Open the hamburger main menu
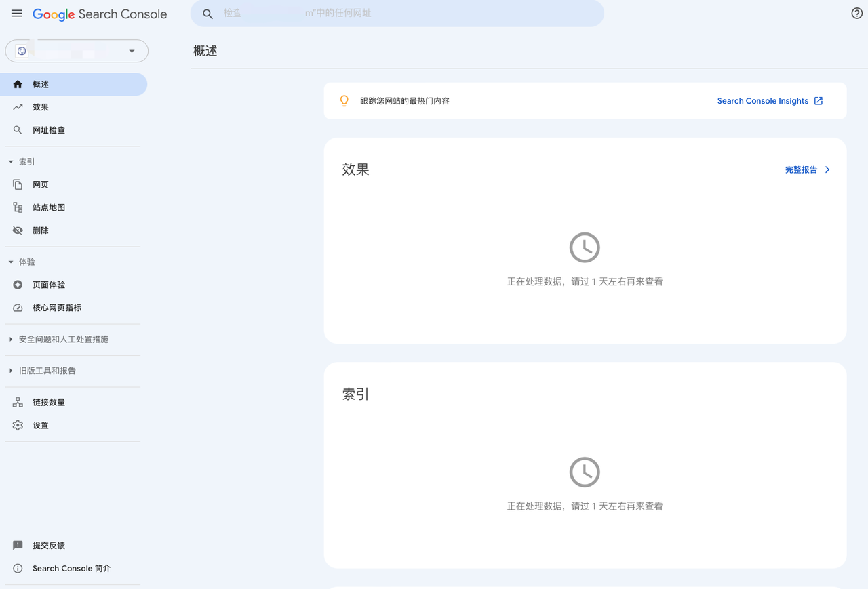868x589 pixels. (x=17, y=14)
